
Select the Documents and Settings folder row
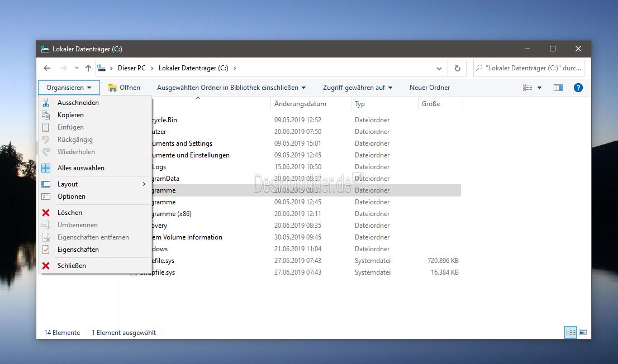click(x=306, y=143)
